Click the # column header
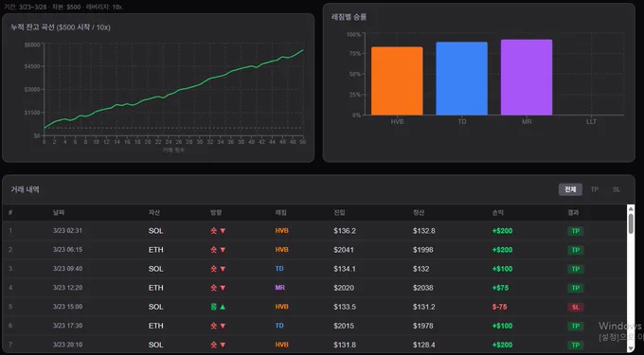Image resolution: width=644 pixels, height=355 pixels. tap(10, 213)
